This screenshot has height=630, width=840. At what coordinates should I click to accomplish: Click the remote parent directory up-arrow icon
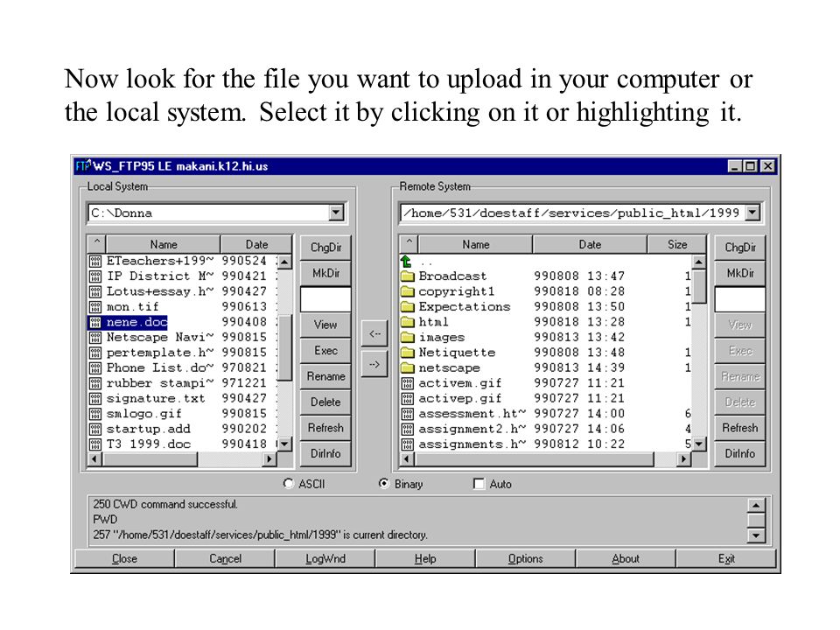407,262
